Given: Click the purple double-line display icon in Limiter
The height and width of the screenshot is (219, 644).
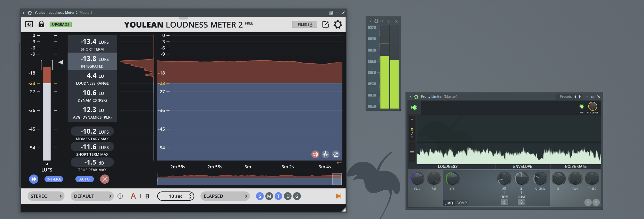Looking at the screenshot, I should pyautogui.click(x=412, y=137).
